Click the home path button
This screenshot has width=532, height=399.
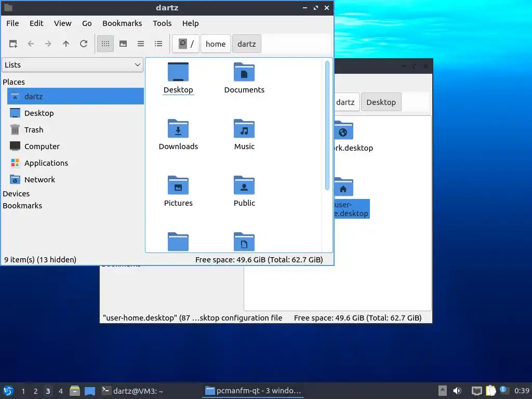[216, 44]
